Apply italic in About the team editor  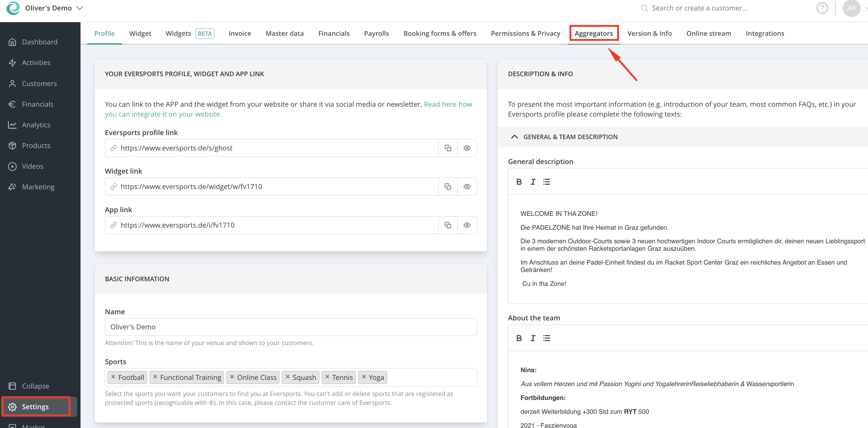(533, 338)
